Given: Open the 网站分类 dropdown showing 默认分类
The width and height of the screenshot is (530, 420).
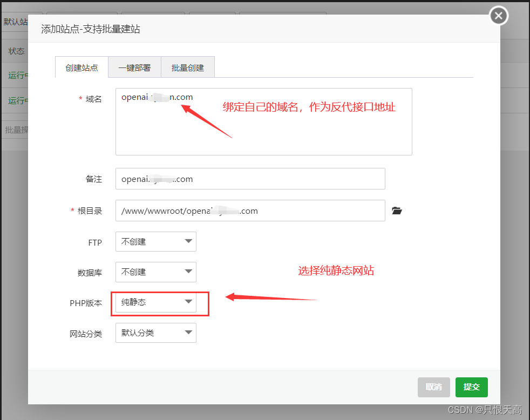Looking at the screenshot, I should [188, 333].
